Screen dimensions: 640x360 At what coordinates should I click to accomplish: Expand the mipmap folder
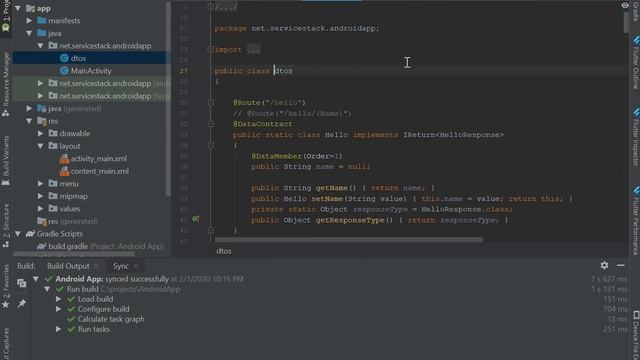pos(41,196)
